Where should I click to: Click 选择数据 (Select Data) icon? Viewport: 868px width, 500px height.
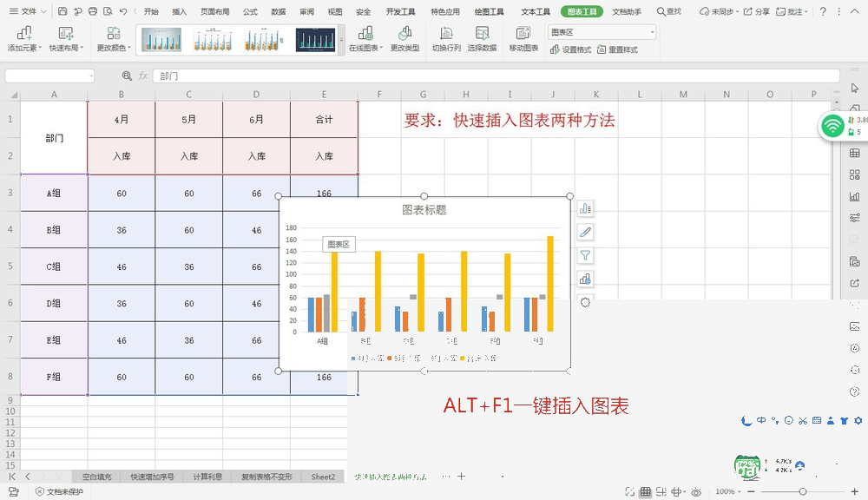482,39
